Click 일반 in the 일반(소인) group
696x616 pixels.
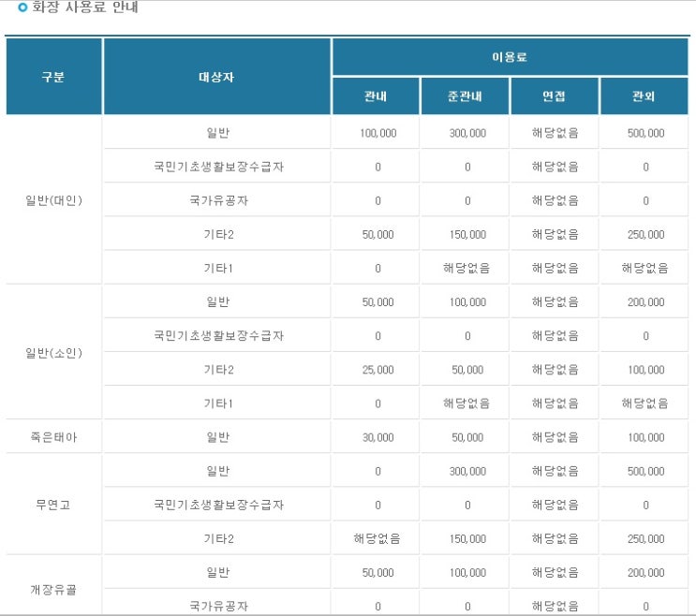coord(218,302)
